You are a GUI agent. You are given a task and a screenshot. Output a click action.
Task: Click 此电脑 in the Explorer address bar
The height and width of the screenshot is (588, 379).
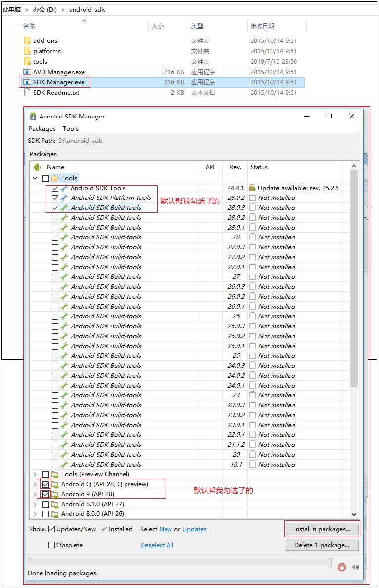tap(12, 10)
